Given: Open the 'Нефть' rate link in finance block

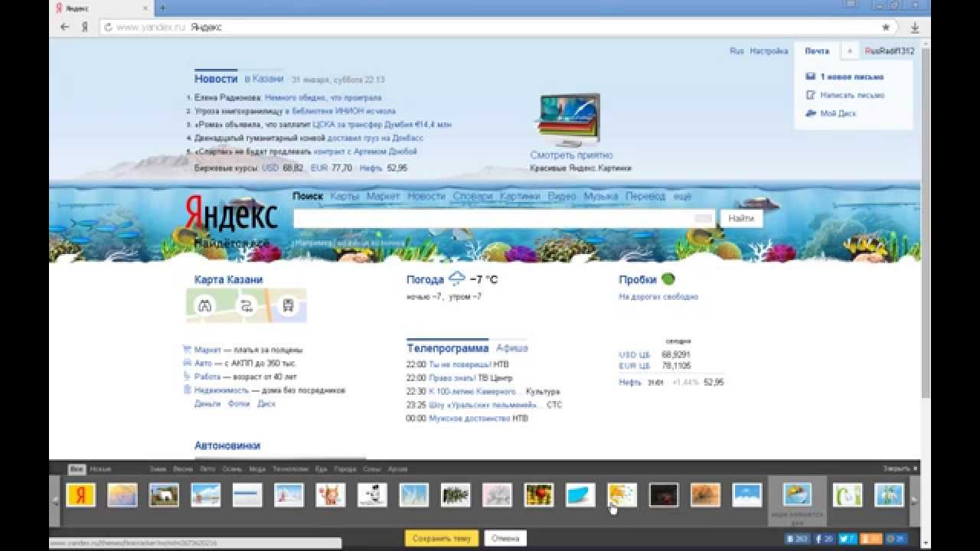Looking at the screenshot, I should pos(630,383).
